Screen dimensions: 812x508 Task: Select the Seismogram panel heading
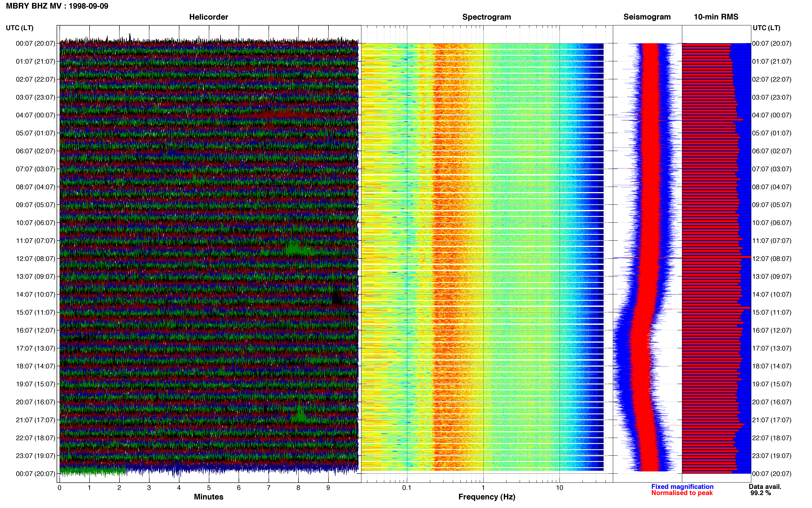647,17
